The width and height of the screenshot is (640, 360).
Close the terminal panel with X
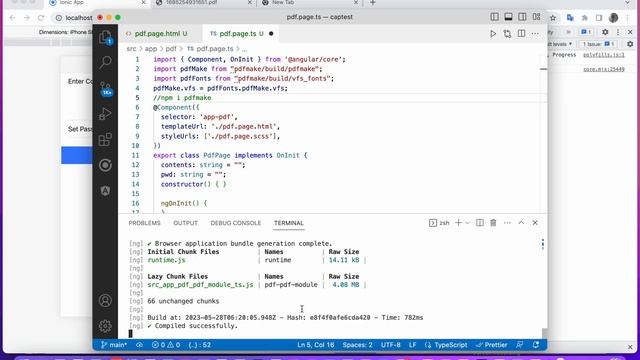(535, 223)
